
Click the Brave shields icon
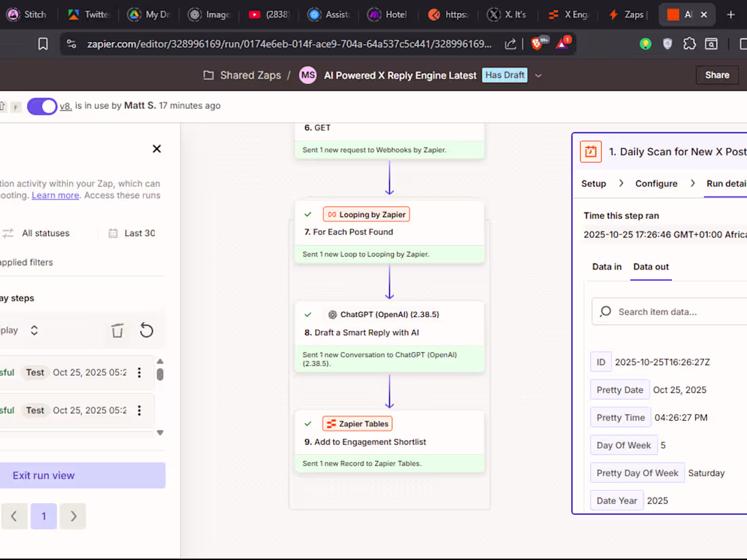coord(537,44)
